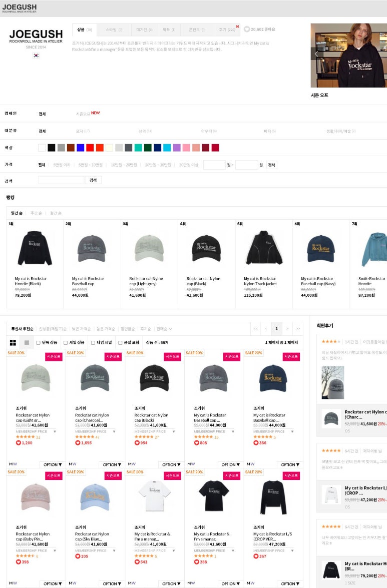
Task: Click 검색 button next to keyword search field
Action: click(x=93, y=180)
